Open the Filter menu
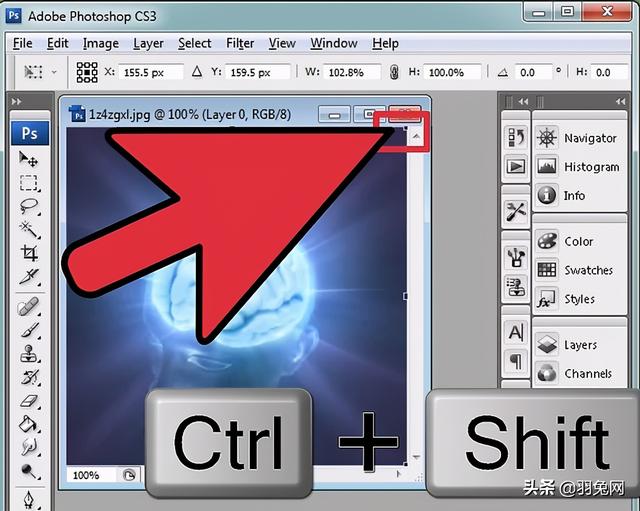 point(240,43)
